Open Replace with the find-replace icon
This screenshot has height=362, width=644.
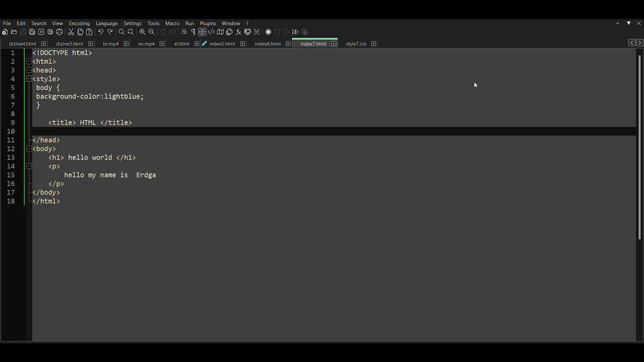click(130, 32)
